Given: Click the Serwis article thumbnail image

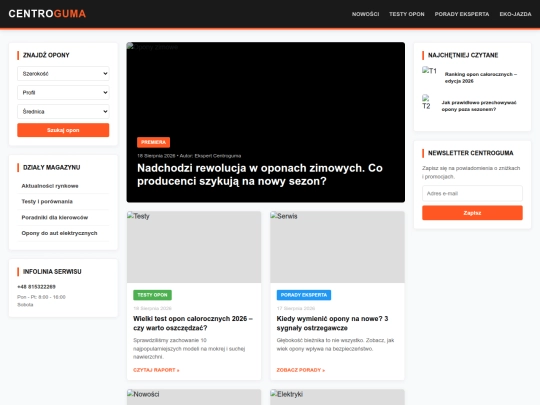Looking at the screenshot, I should click(337, 247).
